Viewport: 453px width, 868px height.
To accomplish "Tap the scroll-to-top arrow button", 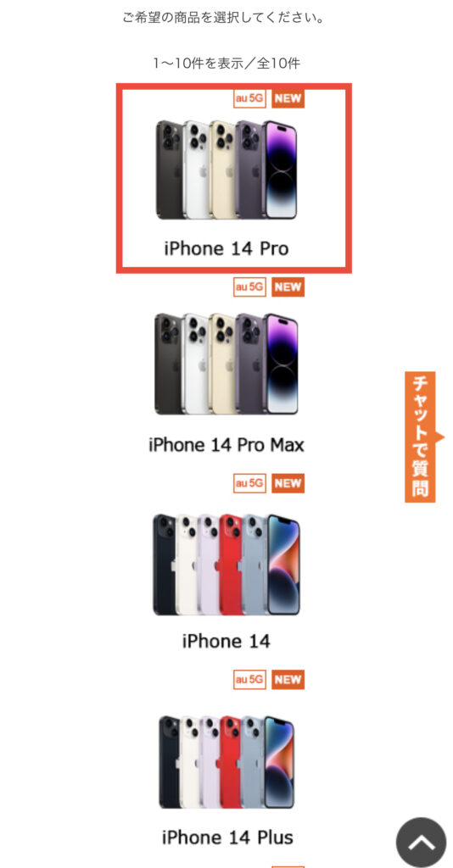I will click(x=421, y=842).
